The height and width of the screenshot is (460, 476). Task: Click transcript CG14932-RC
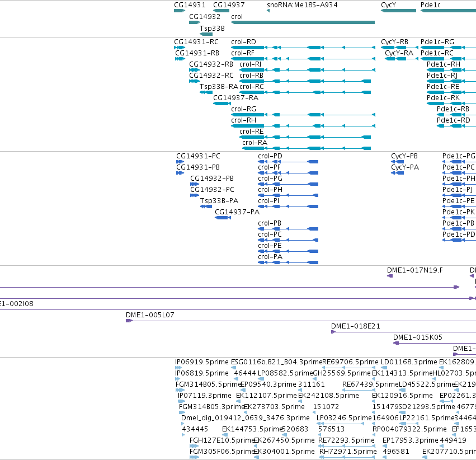[x=211, y=76]
